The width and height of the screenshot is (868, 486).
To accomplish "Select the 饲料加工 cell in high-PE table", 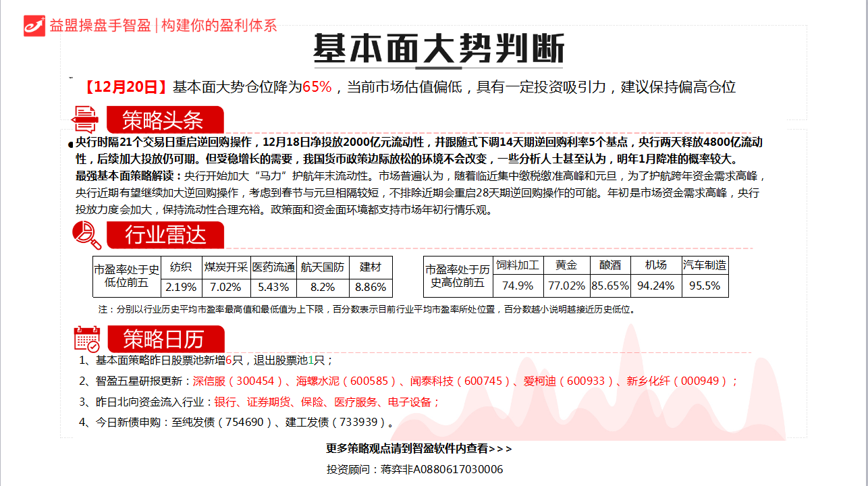I will [518, 265].
